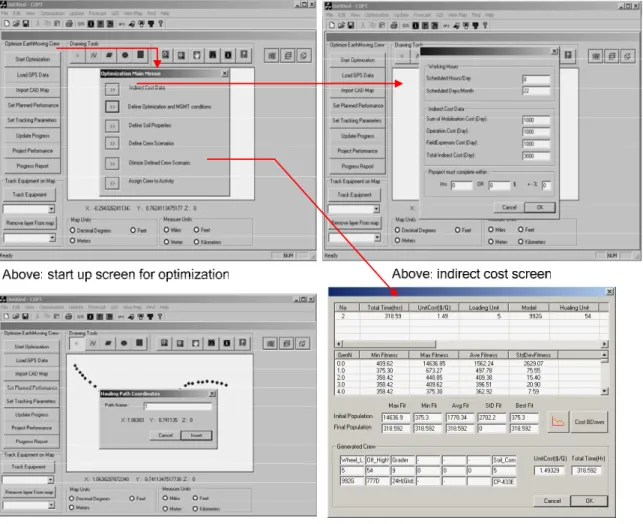Open Optimization menu in startup-screen window

tap(52, 14)
